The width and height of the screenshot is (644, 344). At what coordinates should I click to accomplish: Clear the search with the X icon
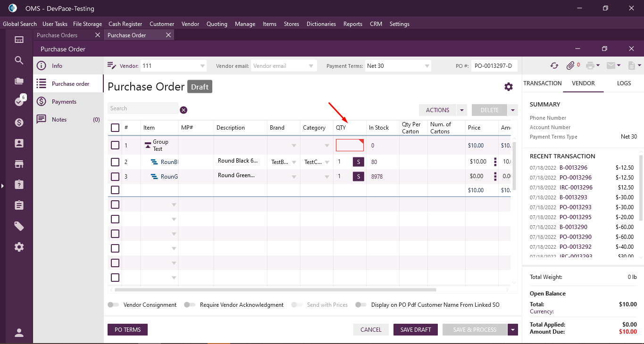[184, 110]
